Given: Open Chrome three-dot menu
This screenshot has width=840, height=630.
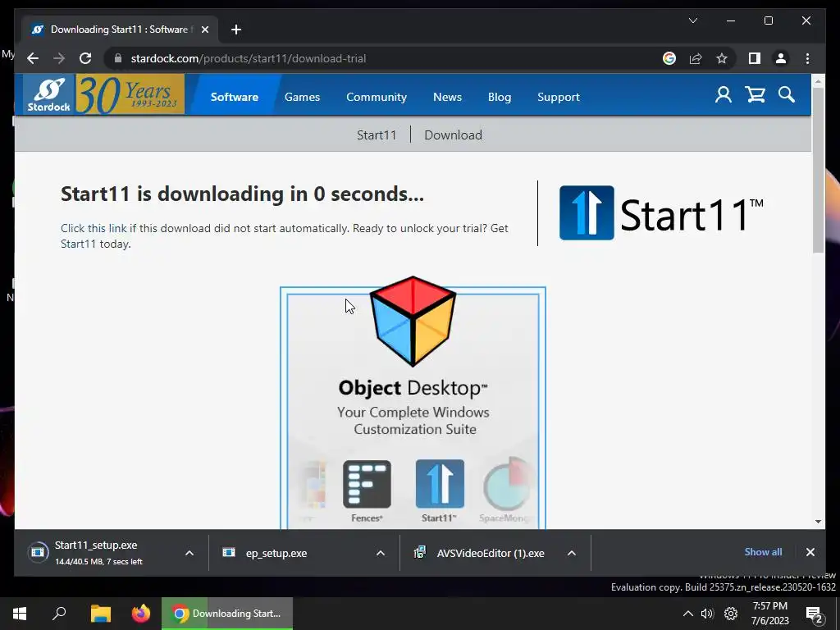Looking at the screenshot, I should click(807, 58).
